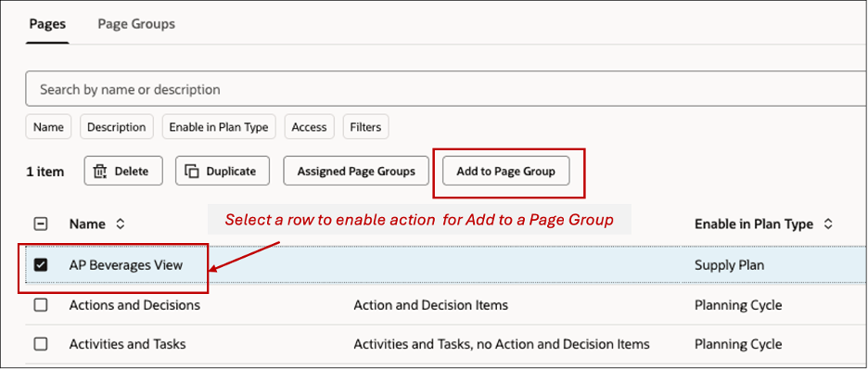Switch to the Pages tab

[x=47, y=24]
